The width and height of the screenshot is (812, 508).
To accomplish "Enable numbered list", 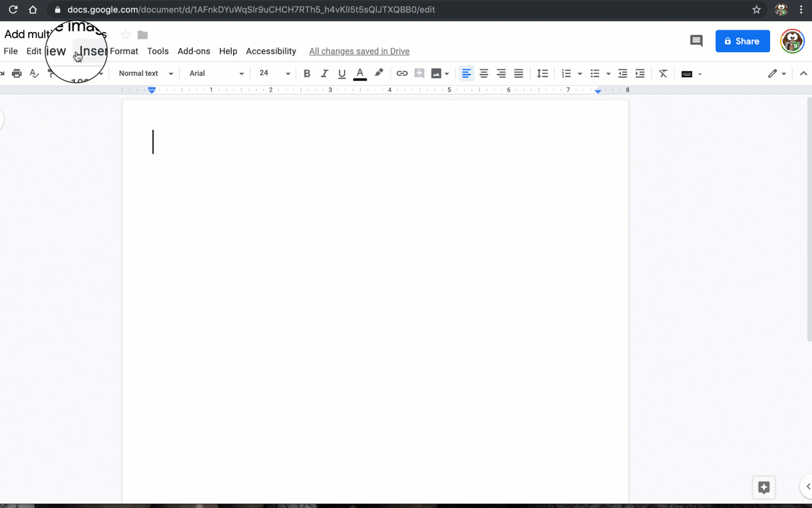I will pos(567,73).
